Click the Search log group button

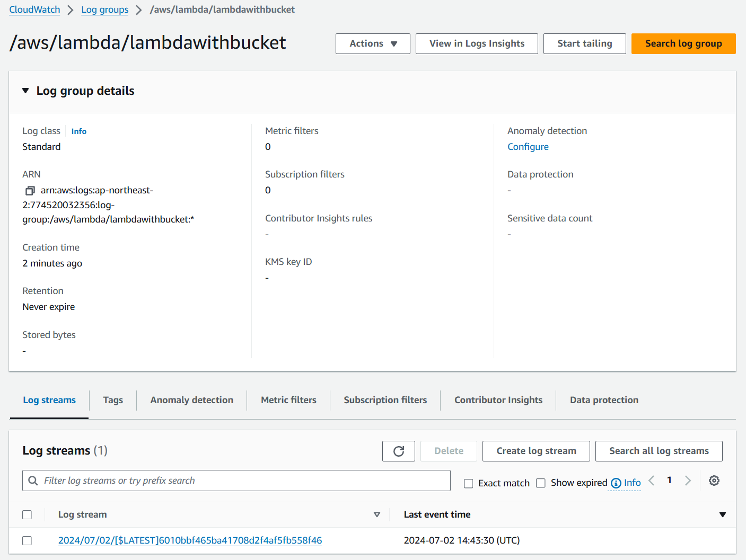click(683, 43)
